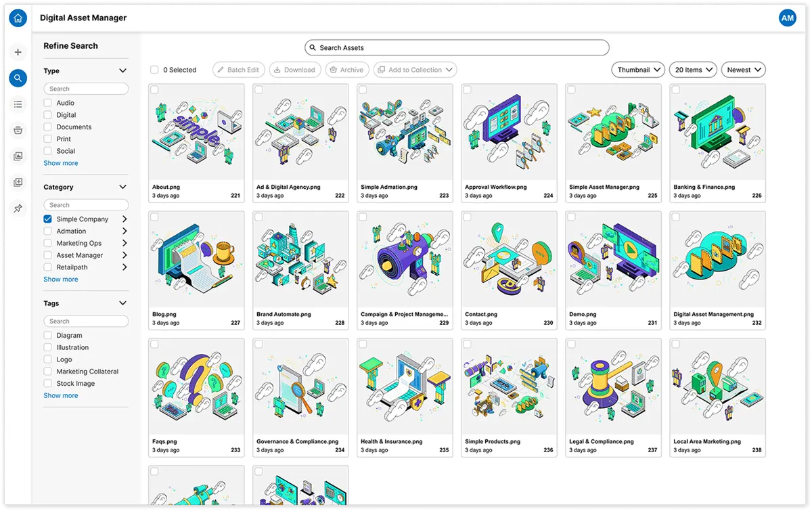The width and height of the screenshot is (812, 511).
Task: Click the pin icon in sidebar
Action: pyautogui.click(x=18, y=208)
